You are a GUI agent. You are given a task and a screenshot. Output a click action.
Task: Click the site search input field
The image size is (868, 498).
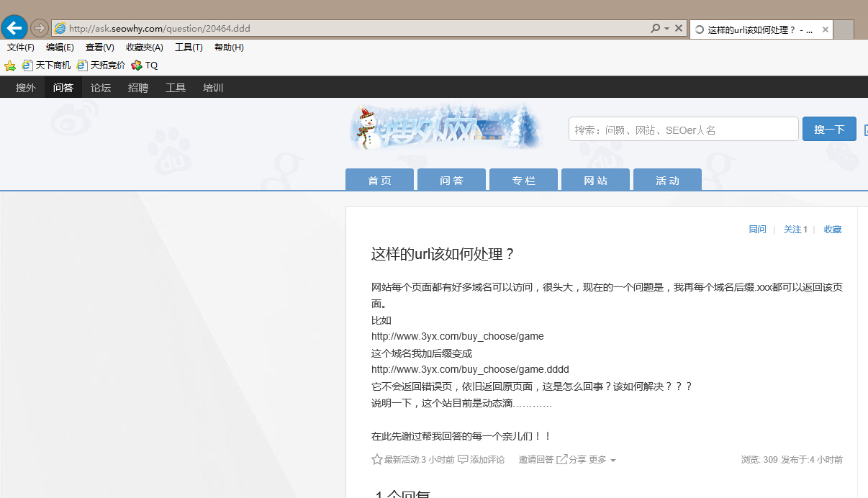[683, 130]
